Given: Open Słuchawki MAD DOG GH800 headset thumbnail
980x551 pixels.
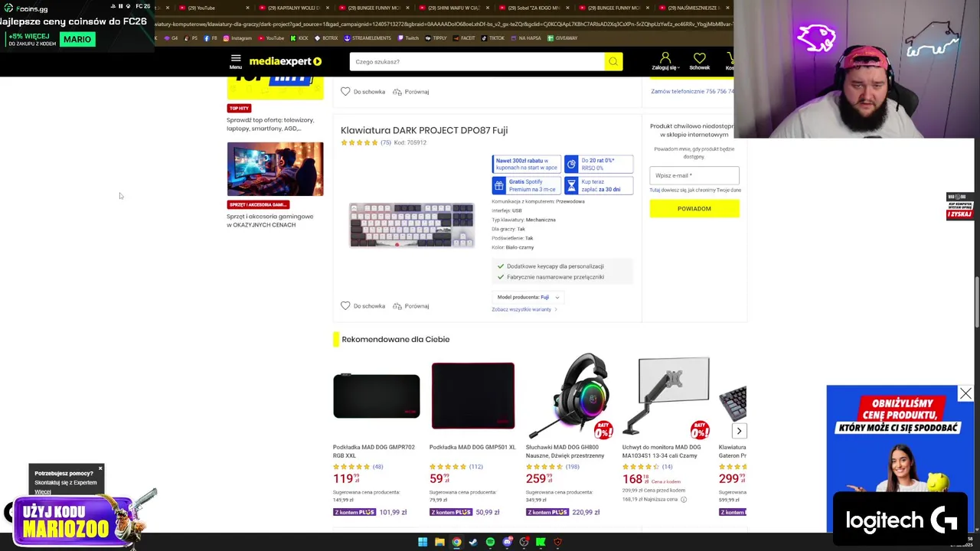Looking at the screenshot, I should tap(570, 396).
